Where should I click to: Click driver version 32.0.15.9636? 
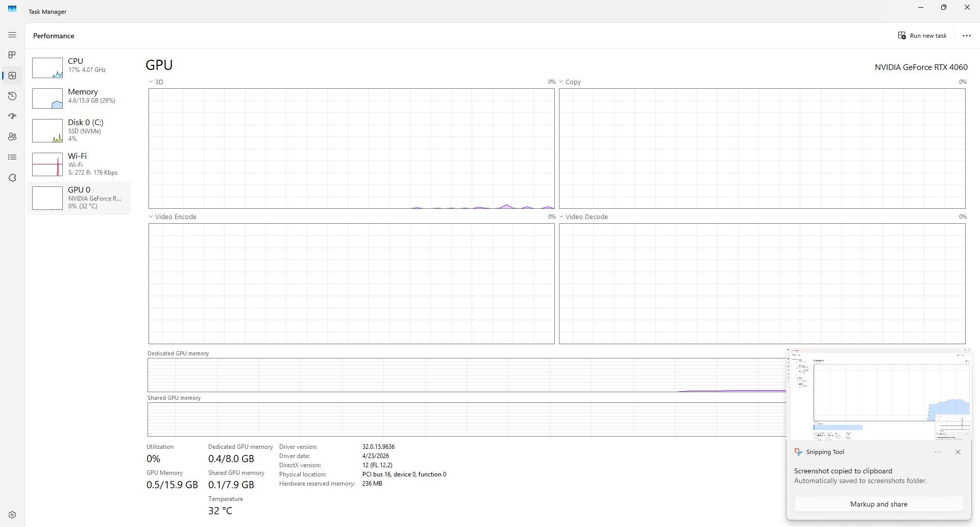[378, 447]
